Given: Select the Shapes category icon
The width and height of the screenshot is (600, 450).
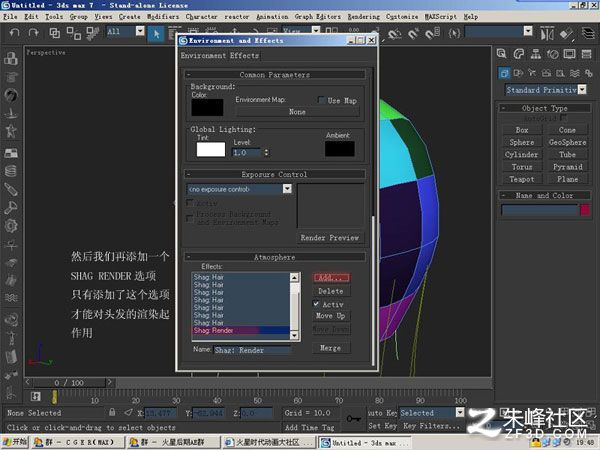Looking at the screenshot, I should pyautogui.click(x=518, y=73).
